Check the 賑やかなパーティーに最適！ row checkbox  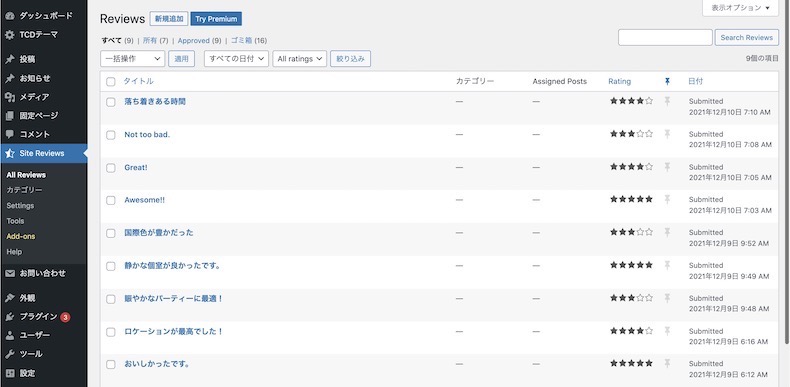111,299
